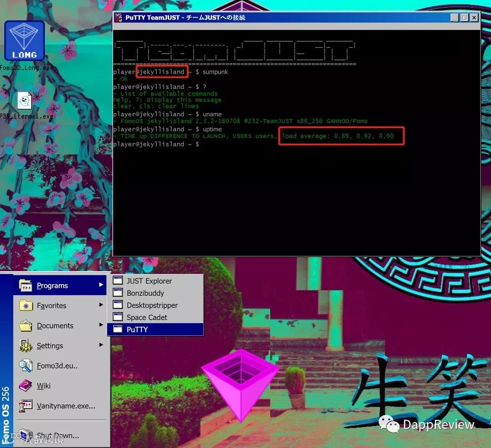Viewport: 491px width, 448px height.
Task: Click the Desktopstripper window icon
Action: pos(118,305)
